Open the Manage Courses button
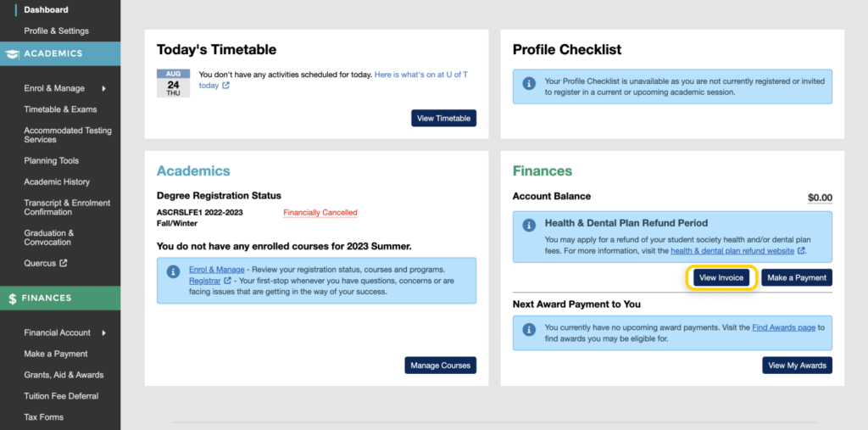 click(x=440, y=366)
